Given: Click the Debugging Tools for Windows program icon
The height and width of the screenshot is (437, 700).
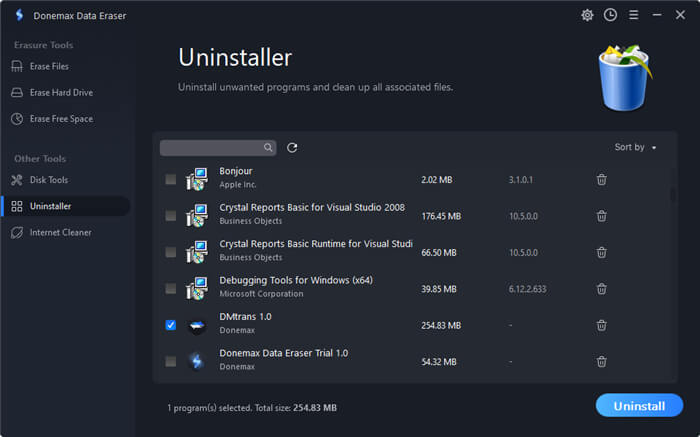Looking at the screenshot, I should 197,289.
